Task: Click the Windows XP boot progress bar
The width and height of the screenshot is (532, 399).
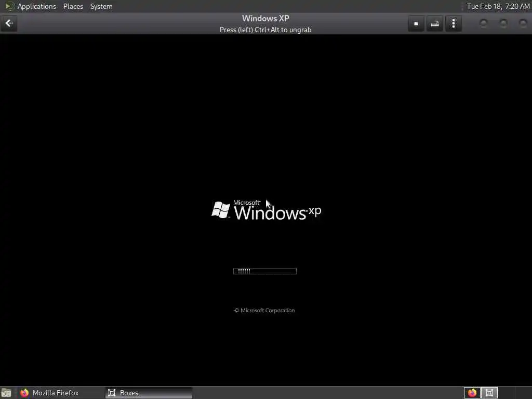Action: [x=264, y=271]
